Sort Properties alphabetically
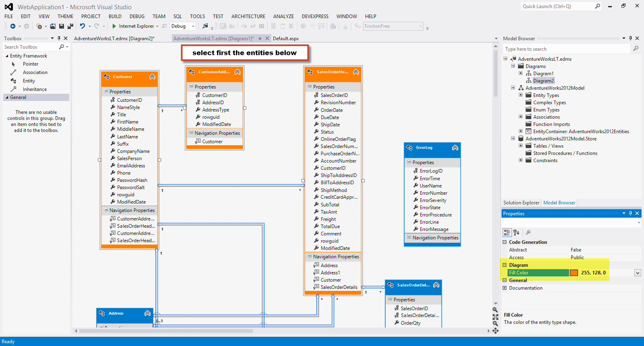The height and width of the screenshot is (346, 644). [517, 232]
